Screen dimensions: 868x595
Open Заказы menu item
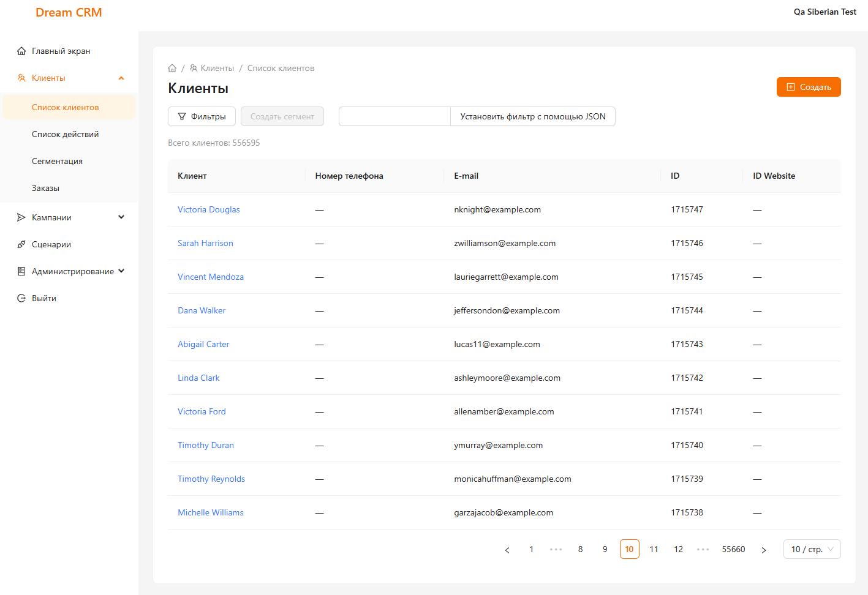tap(69, 188)
